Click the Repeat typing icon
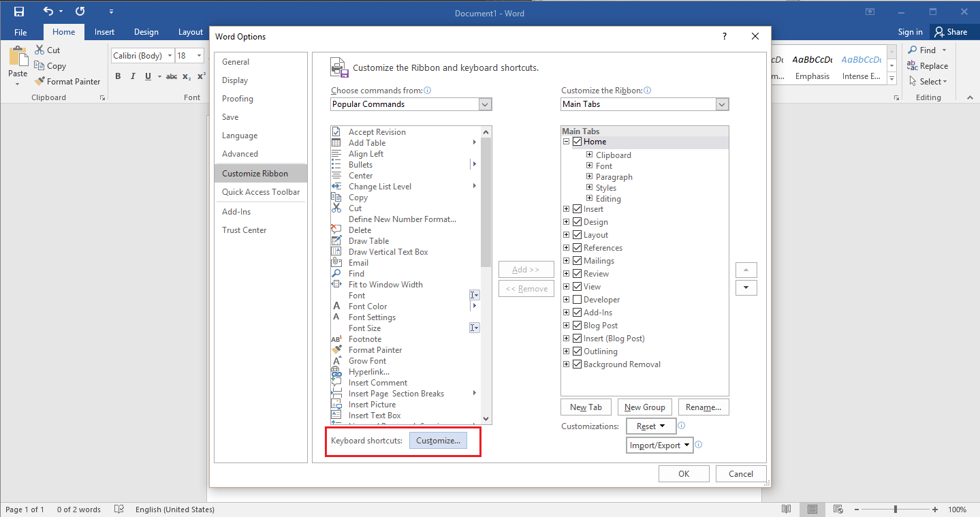The height and width of the screenshot is (517, 980). [x=80, y=12]
